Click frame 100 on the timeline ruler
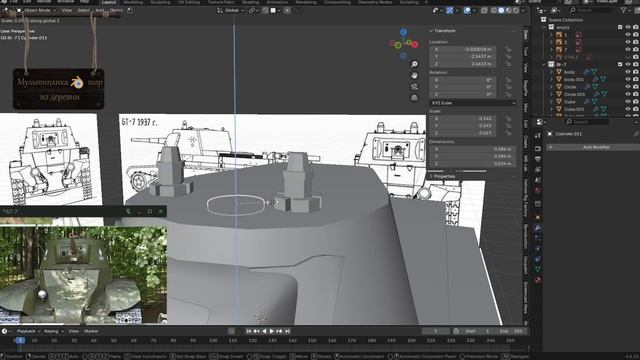640x360 pixels. click(213, 340)
